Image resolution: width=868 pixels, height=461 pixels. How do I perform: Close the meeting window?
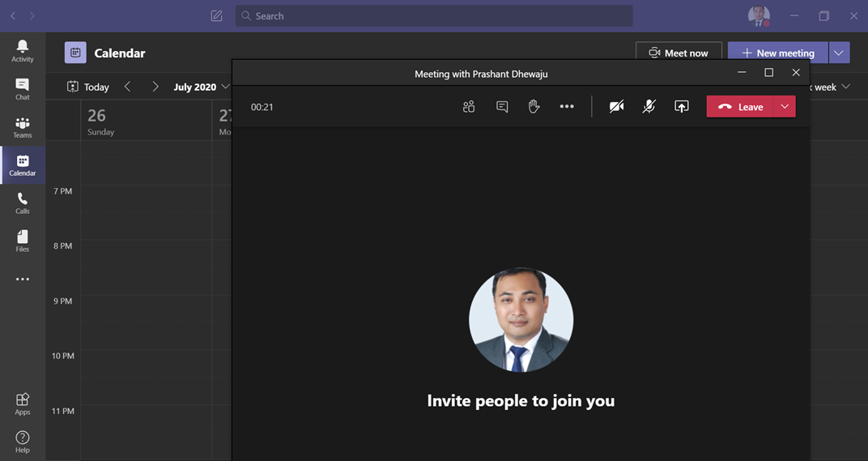click(796, 73)
